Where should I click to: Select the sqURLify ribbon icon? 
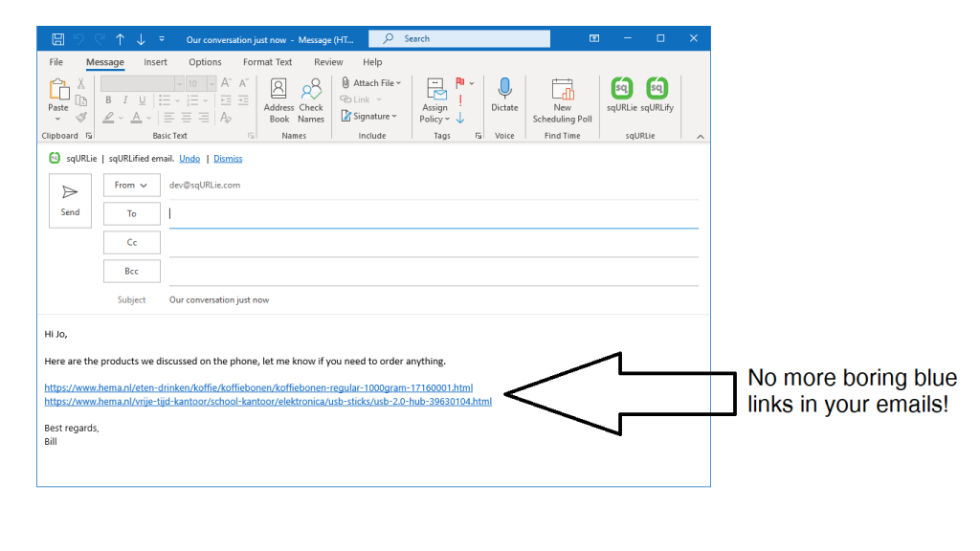pyautogui.click(x=657, y=91)
